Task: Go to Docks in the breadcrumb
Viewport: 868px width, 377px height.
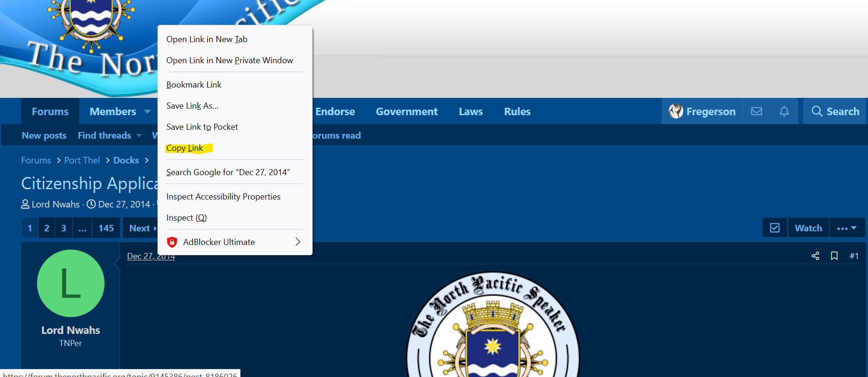Action: click(x=126, y=160)
